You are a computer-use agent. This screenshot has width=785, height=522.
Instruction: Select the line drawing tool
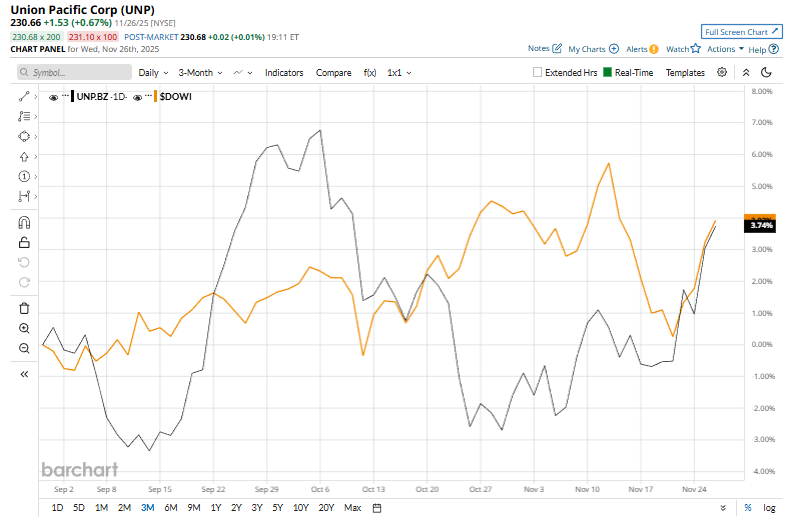24,96
